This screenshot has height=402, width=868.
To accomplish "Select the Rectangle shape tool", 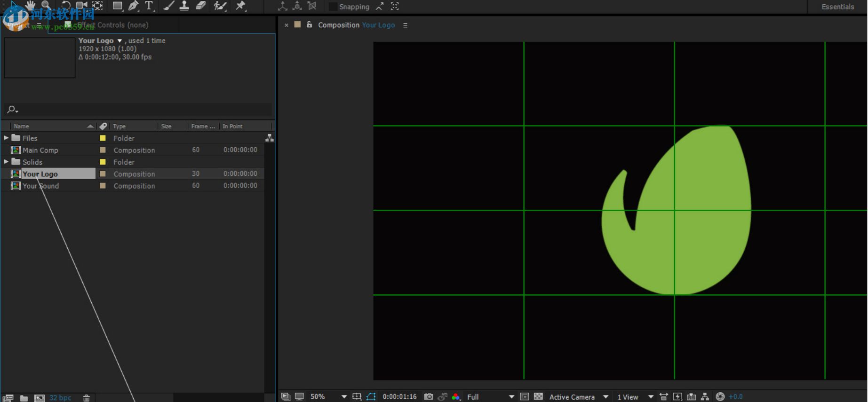I will (117, 6).
